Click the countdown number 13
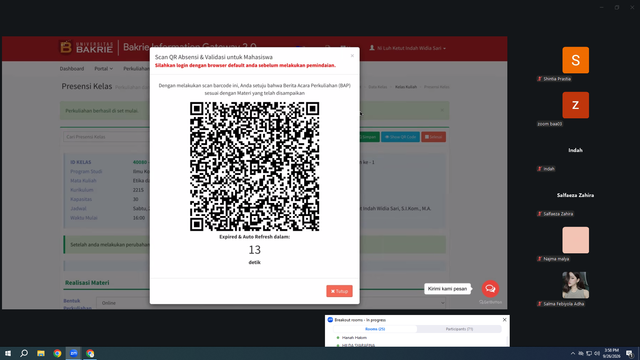The height and width of the screenshot is (360, 640). (x=254, y=249)
